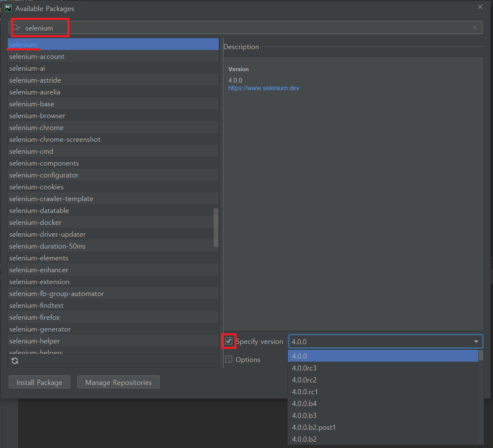Select selenium-helper in the list
Screen dimensions: 493x448
point(113,341)
